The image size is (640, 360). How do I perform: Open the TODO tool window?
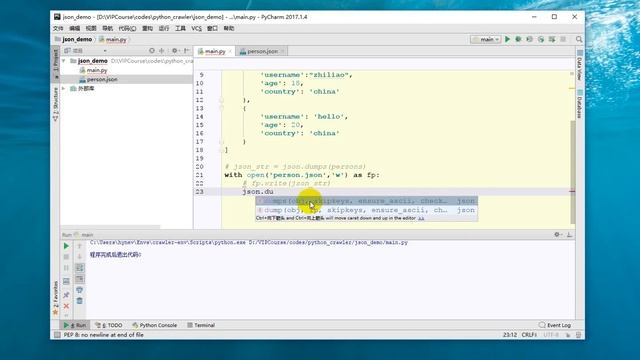point(109,325)
